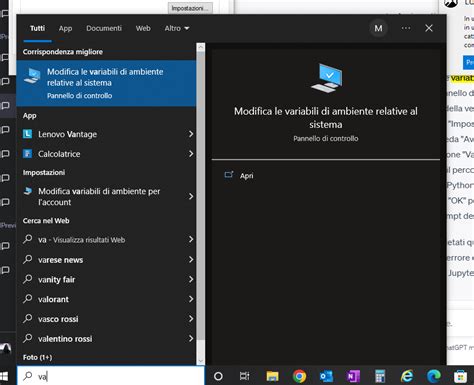Click the taskbar search field containing 'va'
The image size is (474, 385).
tap(111, 376)
